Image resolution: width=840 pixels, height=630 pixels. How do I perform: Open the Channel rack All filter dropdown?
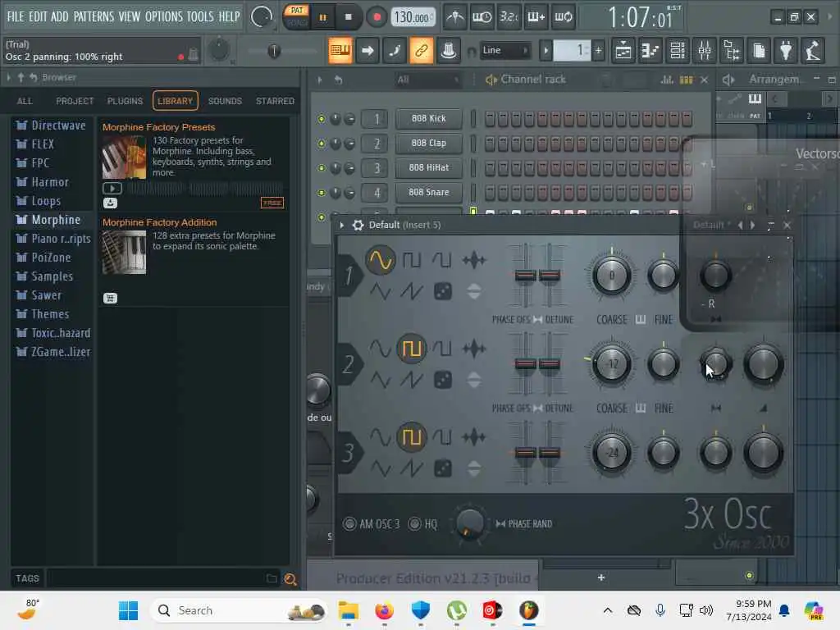428,80
